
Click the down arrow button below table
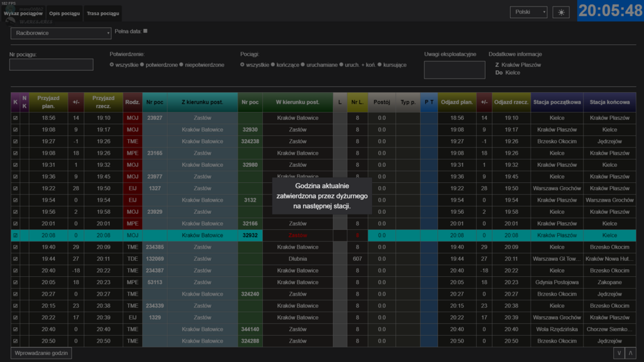click(619, 353)
